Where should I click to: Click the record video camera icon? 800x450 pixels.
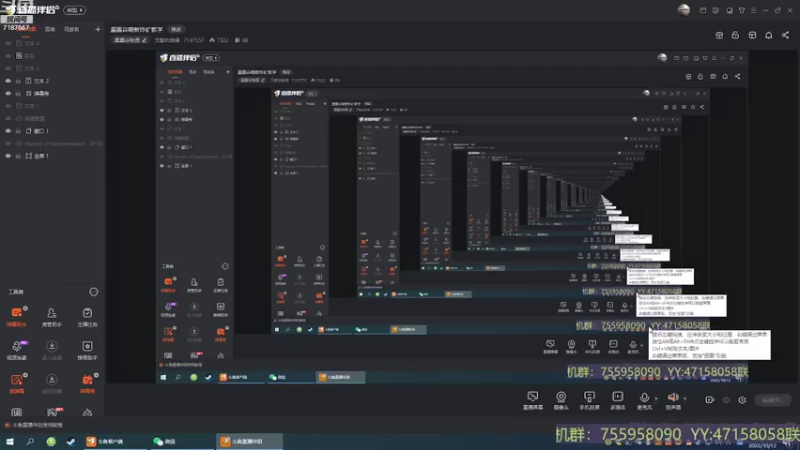[x=710, y=400]
